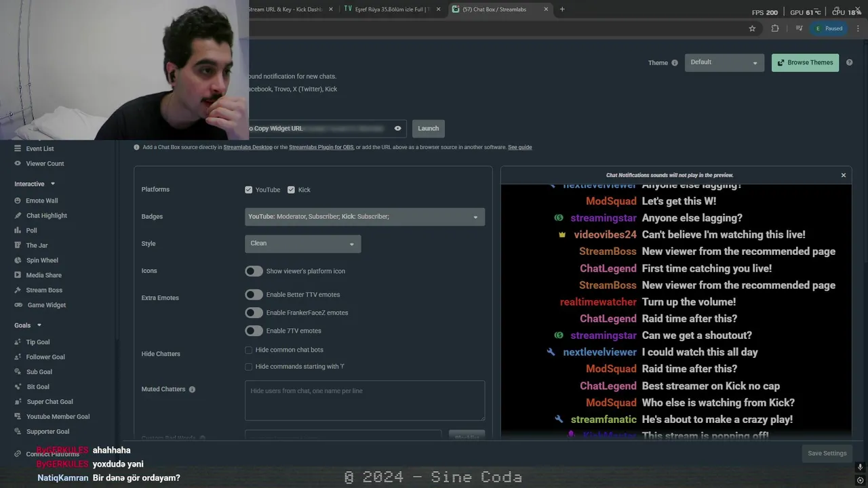Click help icon right of Browse Themes
This screenshot has width=868, height=488.
click(849, 62)
